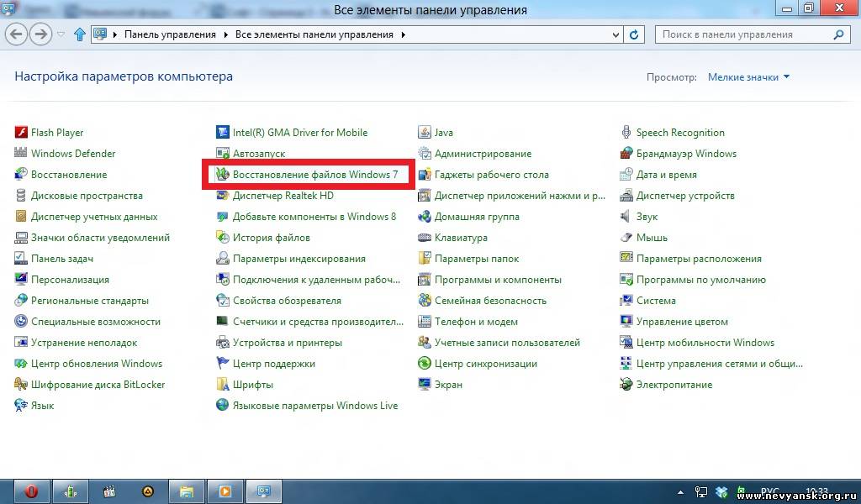
Task: Click the Мышь mouse icon
Action: point(626,238)
